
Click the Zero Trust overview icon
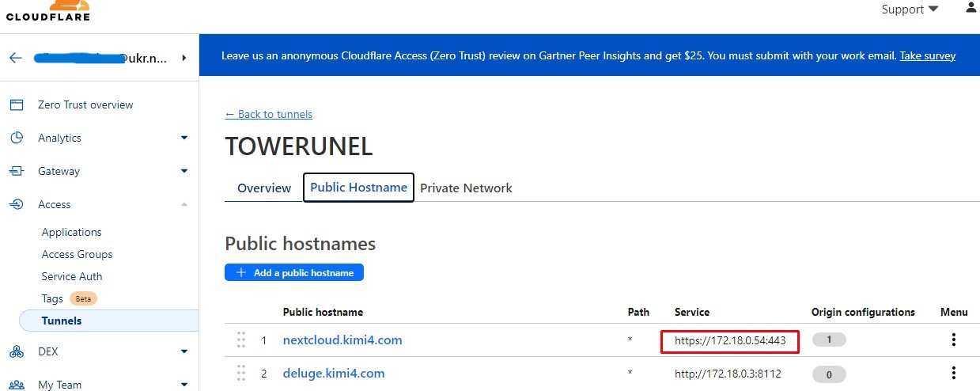(16, 104)
